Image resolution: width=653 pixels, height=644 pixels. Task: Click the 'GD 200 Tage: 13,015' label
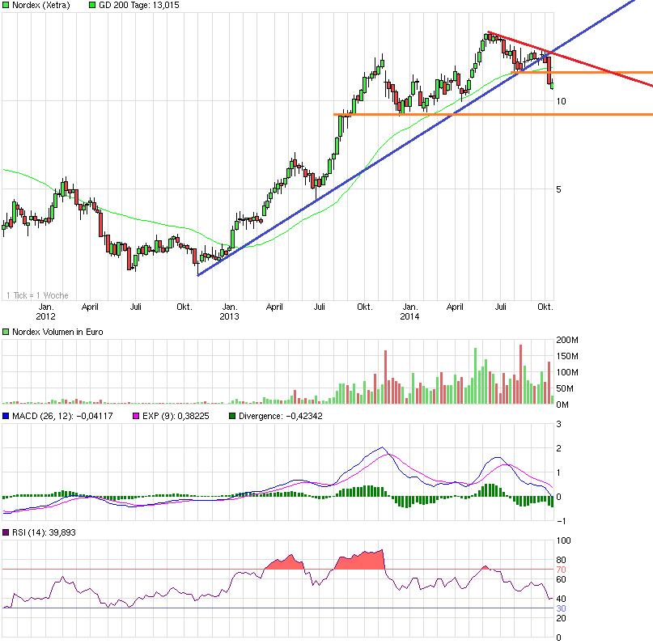pyautogui.click(x=138, y=6)
